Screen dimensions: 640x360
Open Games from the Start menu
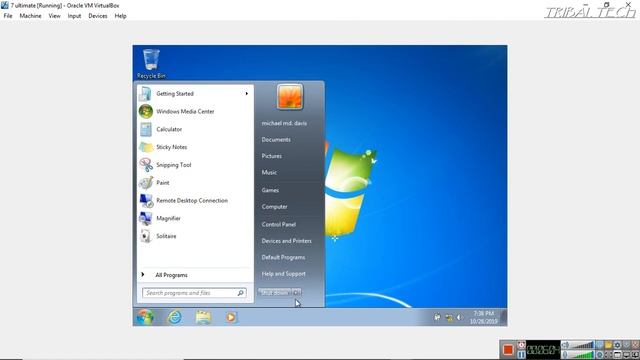(270, 190)
